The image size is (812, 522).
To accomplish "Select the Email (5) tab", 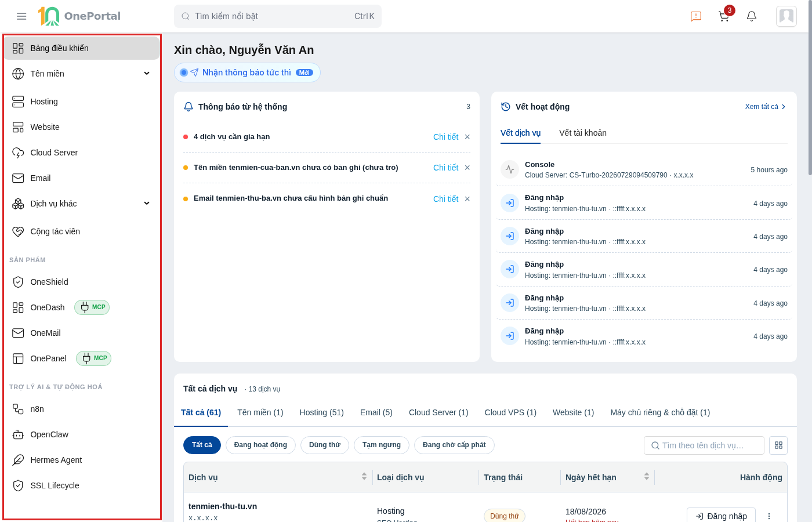I will pyautogui.click(x=376, y=412).
